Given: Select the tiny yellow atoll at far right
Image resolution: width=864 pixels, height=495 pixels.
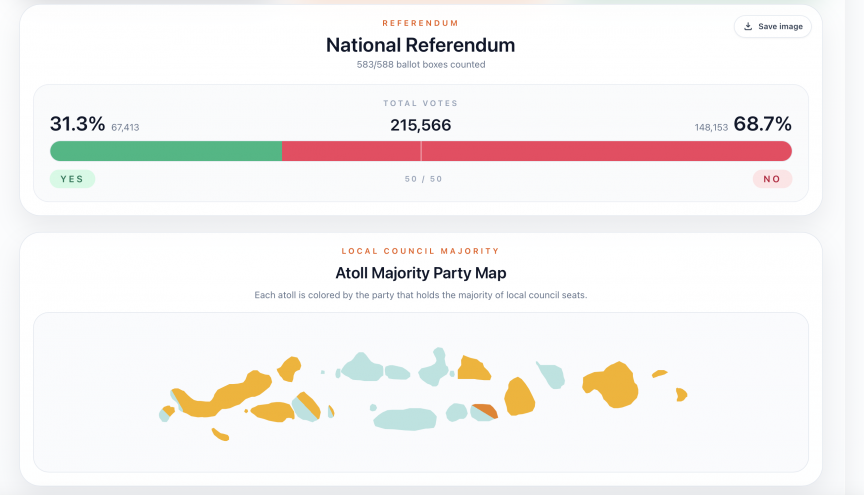Looking at the screenshot, I should tap(681, 395).
